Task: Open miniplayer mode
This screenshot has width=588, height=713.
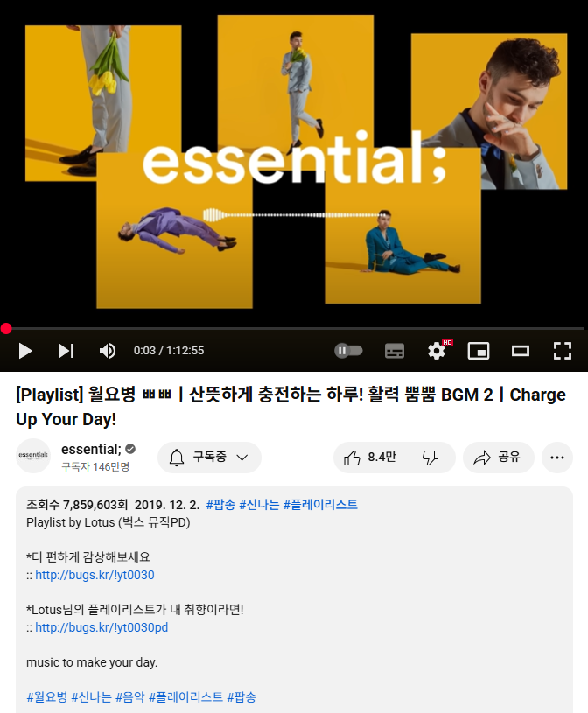Action: pos(479,351)
